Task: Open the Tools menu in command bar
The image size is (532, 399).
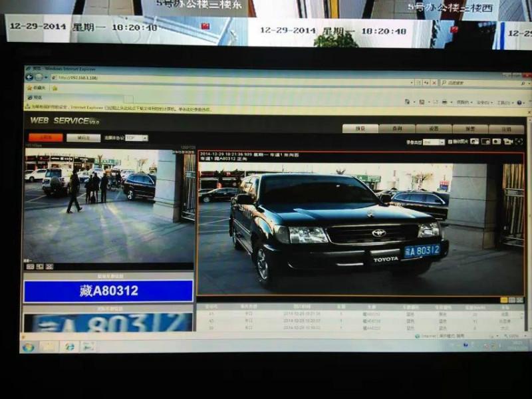Action: [505, 103]
